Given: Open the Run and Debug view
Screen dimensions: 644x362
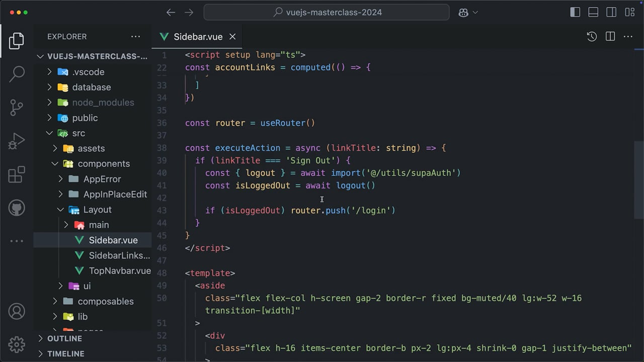Looking at the screenshot, I should (17, 141).
